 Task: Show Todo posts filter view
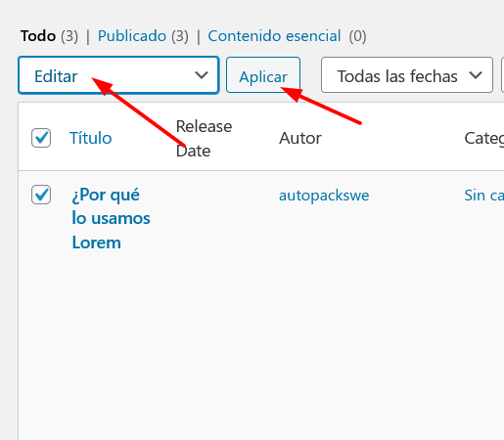pyautogui.click(x=38, y=36)
